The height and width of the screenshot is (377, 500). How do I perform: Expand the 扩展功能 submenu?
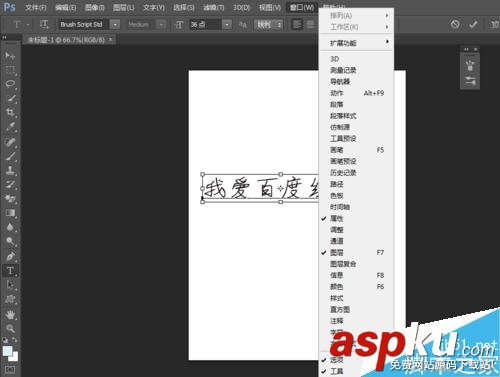tap(357, 43)
